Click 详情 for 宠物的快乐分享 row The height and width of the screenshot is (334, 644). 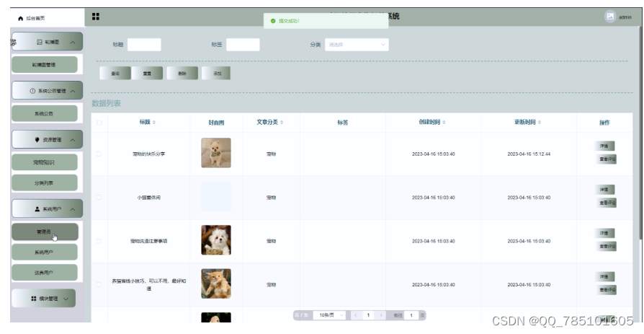(604, 146)
